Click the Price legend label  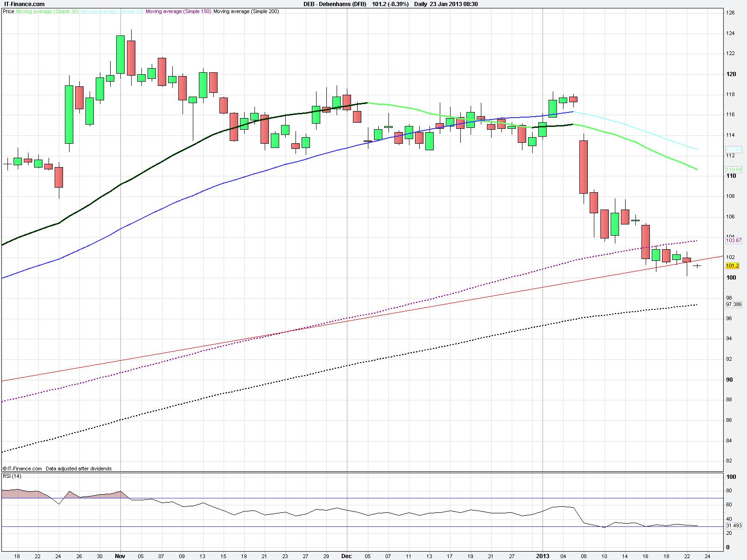coord(8,11)
